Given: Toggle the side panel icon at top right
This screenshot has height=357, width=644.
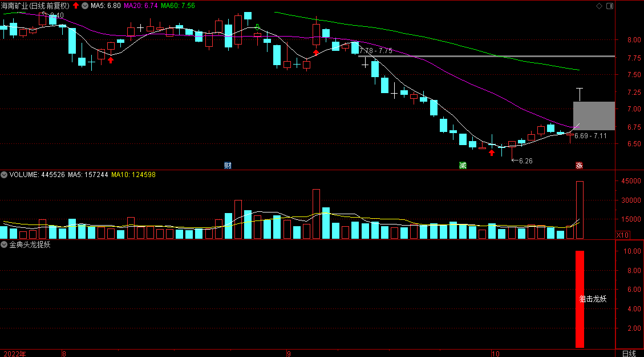Looking at the screenshot, I should click(610, 6).
